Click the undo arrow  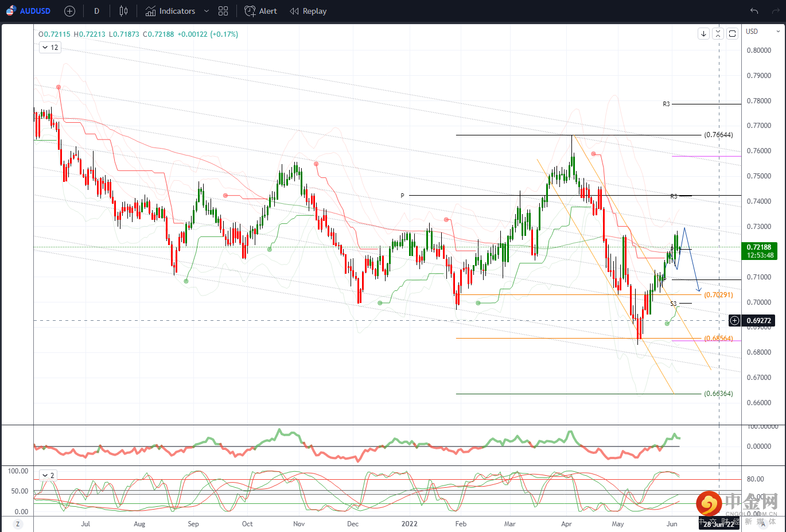click(x=754, y=11)
